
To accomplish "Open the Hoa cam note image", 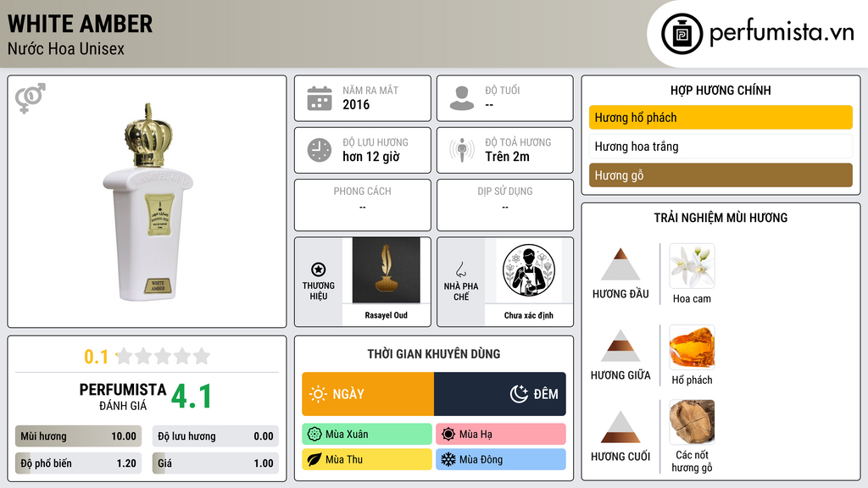I will click(x=692, y=266).
